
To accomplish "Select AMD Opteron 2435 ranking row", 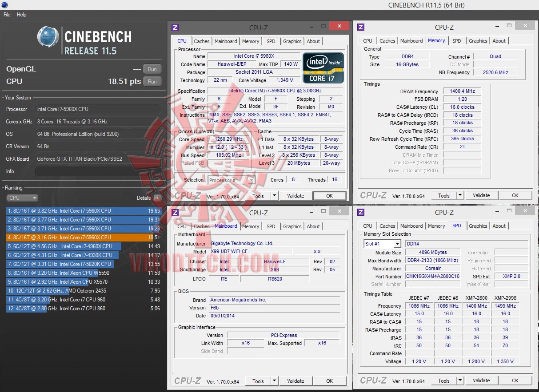I will click(84, 291).
